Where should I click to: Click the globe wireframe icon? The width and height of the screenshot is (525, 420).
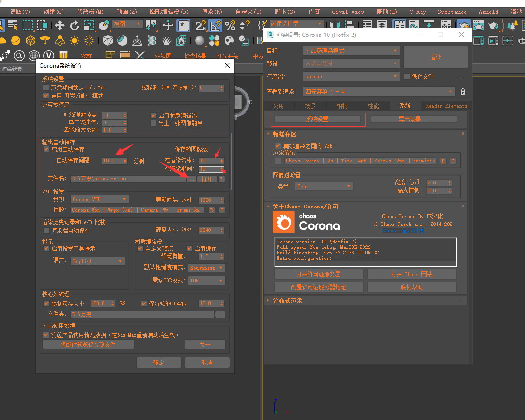[34, 56]
